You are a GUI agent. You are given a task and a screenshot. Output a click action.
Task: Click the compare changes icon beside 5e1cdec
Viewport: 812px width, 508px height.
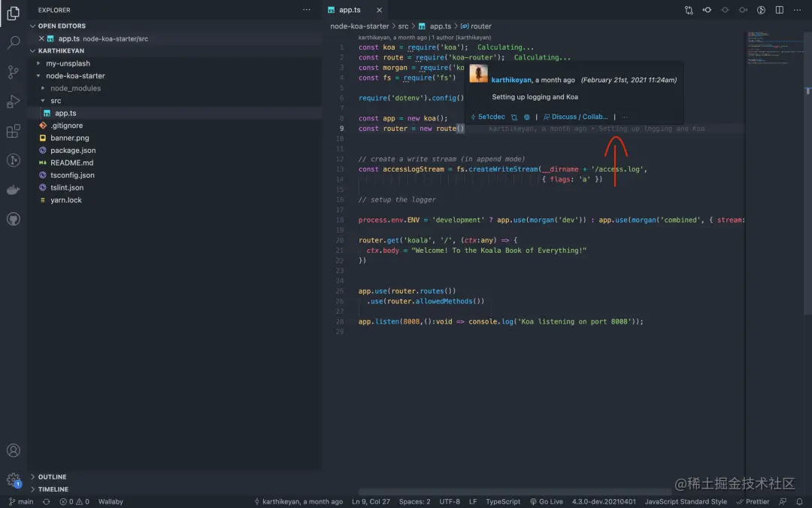514,117
